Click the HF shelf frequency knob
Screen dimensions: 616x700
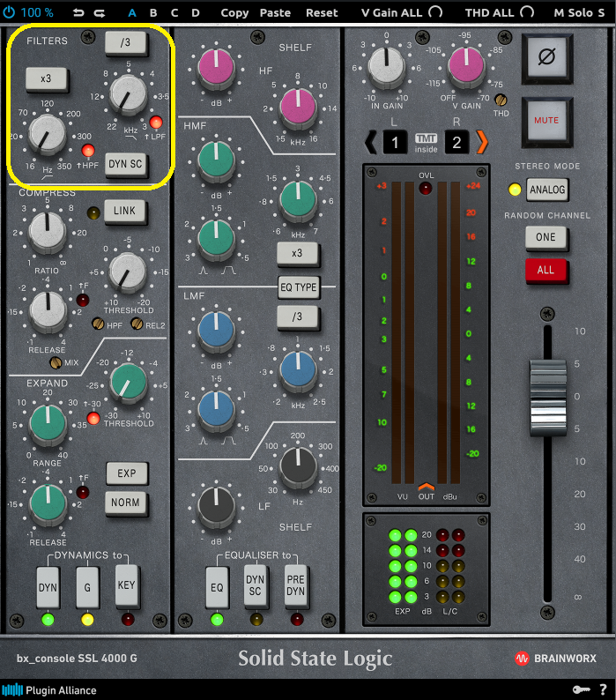[298, 108]
